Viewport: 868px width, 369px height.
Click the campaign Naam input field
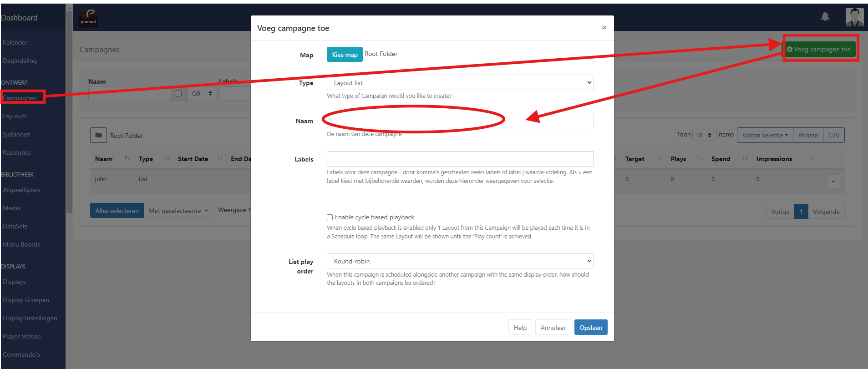point(460,121)
